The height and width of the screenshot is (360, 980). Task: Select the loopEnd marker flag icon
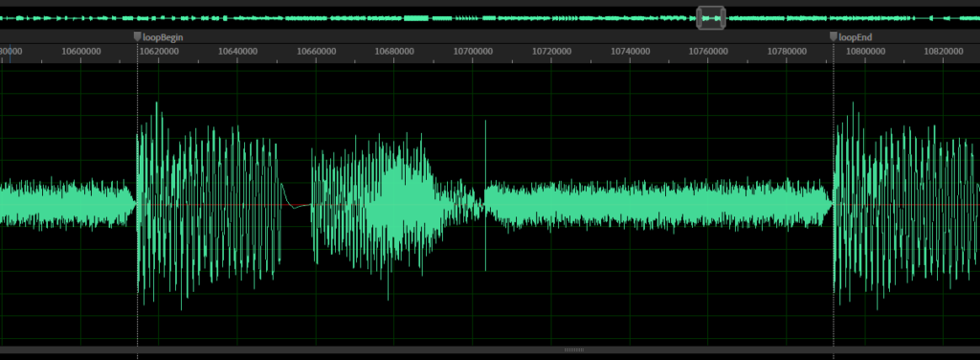pos(834,37)
